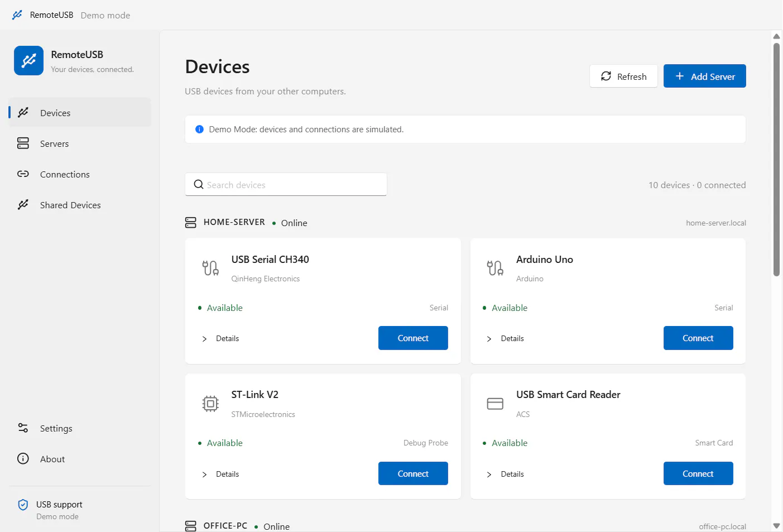Click the USB Serial CH340 device icon
Viewport: 783px width, 532px height.
[x=210, y=269]
